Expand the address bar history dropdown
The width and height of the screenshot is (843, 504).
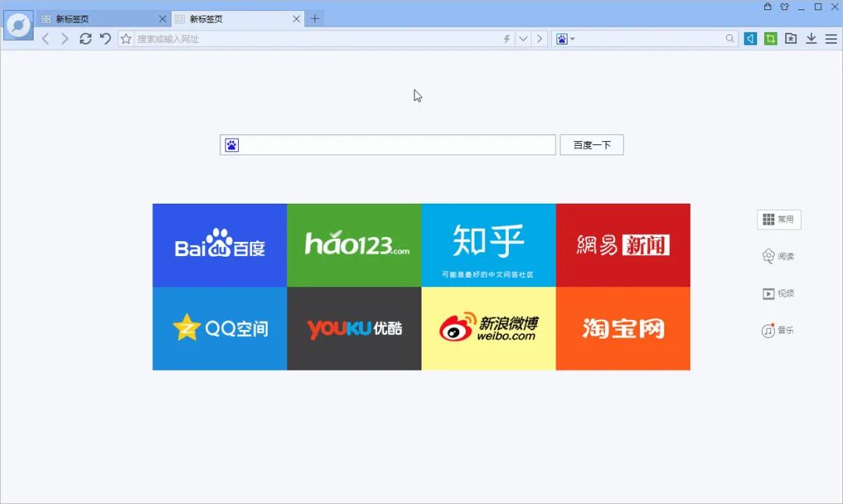tap(523, 39)
